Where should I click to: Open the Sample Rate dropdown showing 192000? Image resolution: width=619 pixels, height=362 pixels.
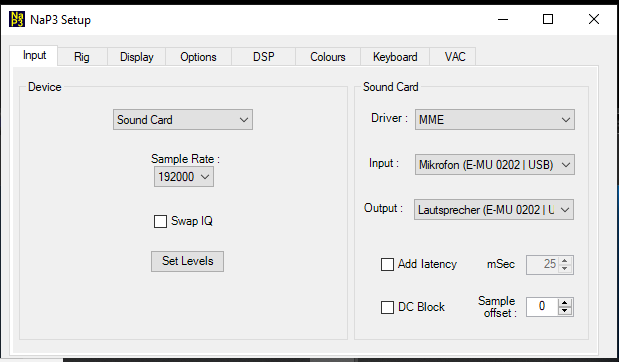click(x=184, y=176)
